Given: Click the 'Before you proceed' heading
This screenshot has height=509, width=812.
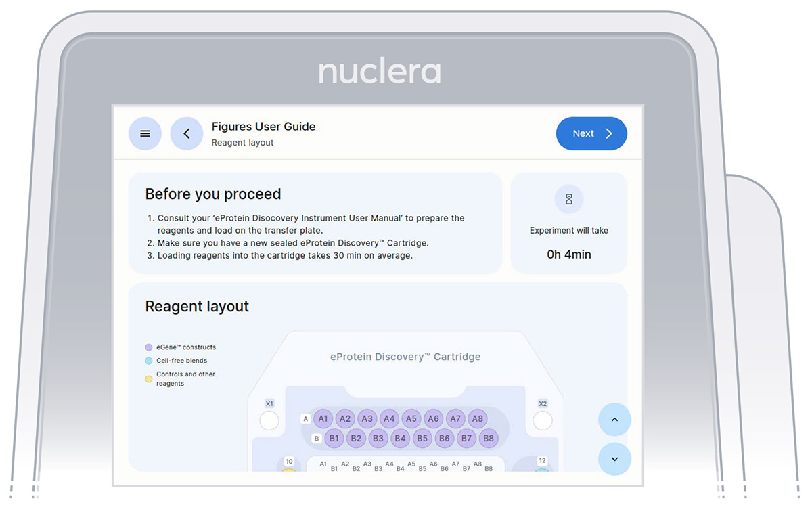Looking at the screenshot, I should pyautogui.click(x=213, y=194).
